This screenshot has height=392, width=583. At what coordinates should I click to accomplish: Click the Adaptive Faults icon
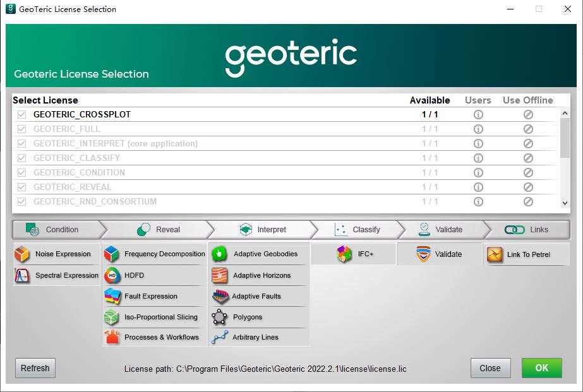pos(220,297)
